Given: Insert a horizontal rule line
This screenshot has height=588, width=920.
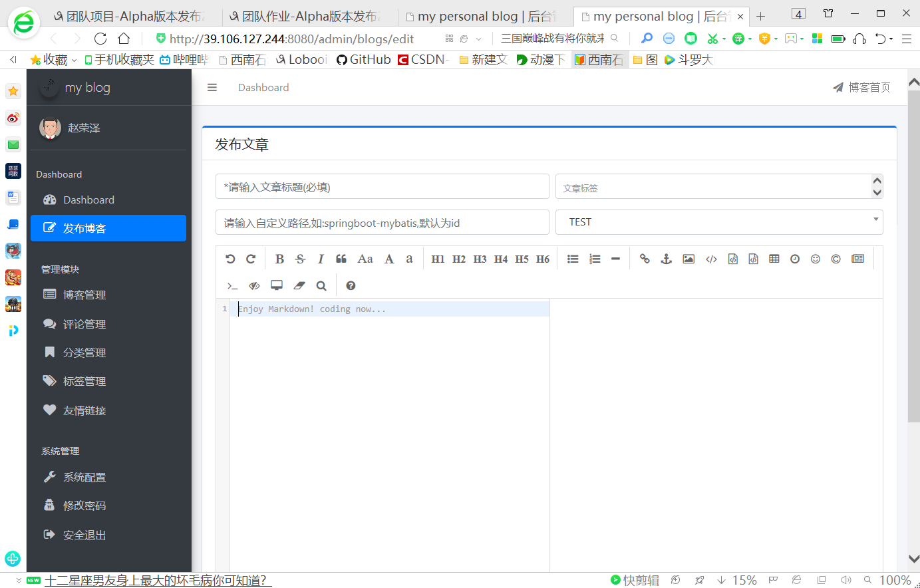Looking at the screenshot, I should pyautogui.click(x=615, y=259).
